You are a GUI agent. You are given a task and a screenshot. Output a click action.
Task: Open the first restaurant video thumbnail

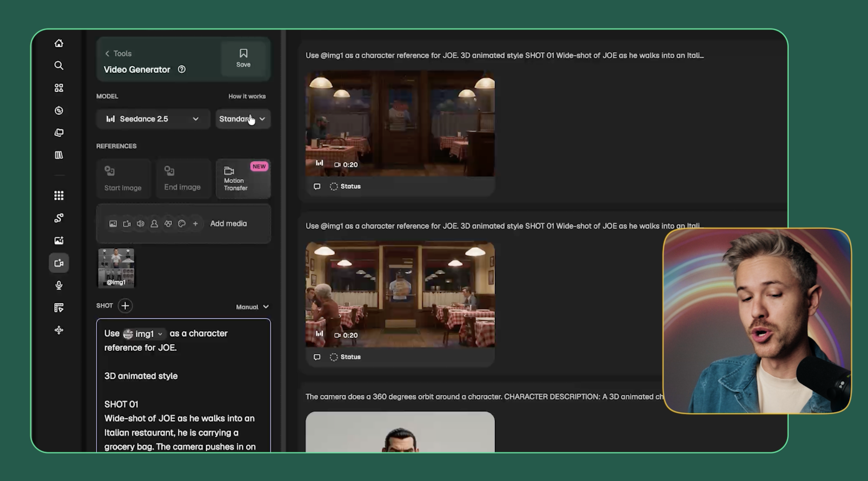pos(400,124)
